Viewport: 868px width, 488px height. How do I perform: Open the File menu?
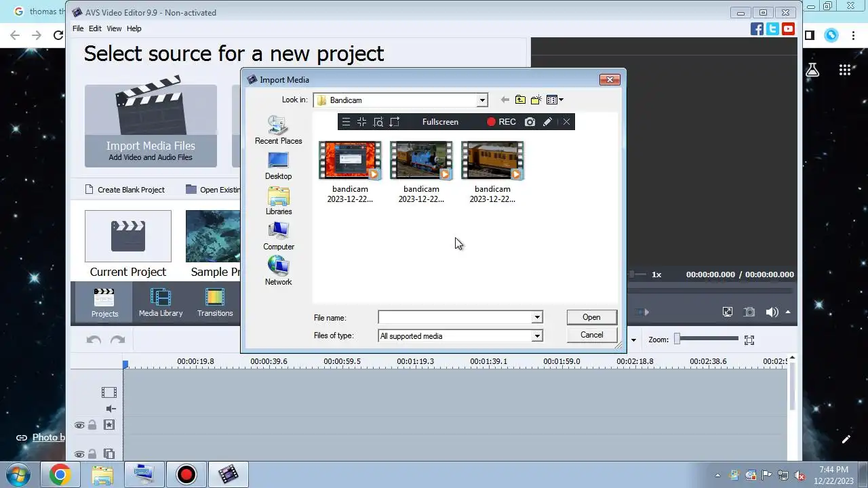click(x=78, y=28)
